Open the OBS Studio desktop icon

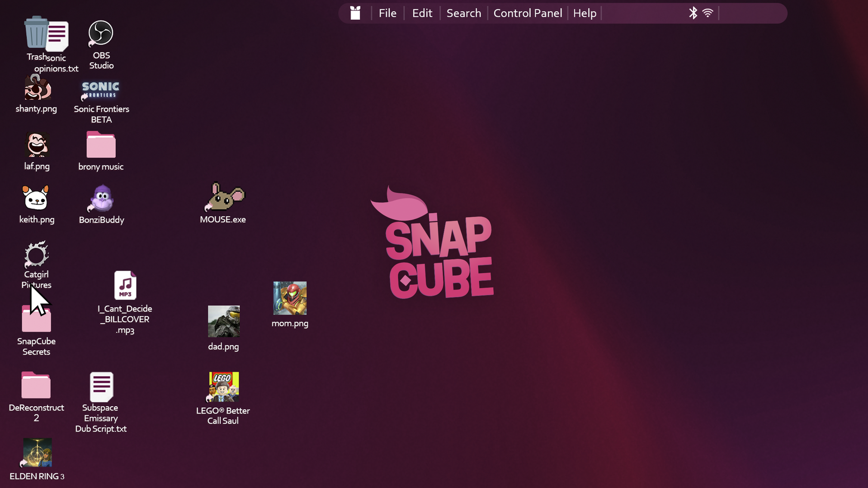tap(100, 33)
